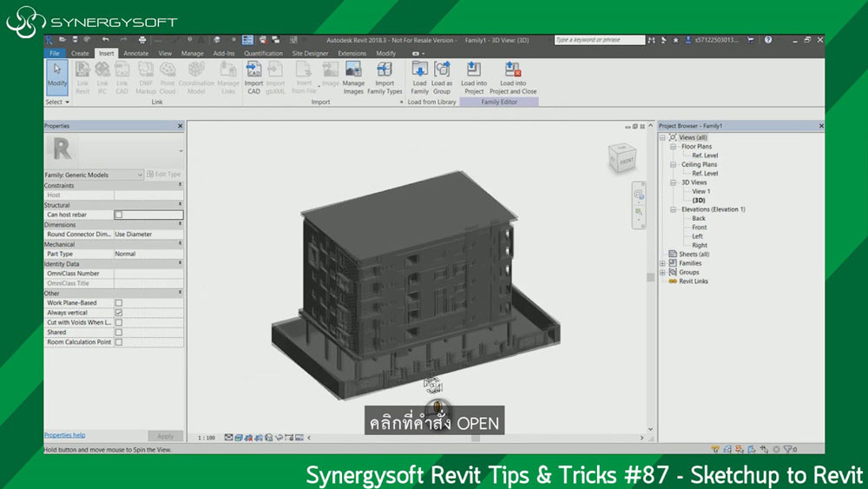
Task: Click the Apply button
Action: [x=165, y=436]
